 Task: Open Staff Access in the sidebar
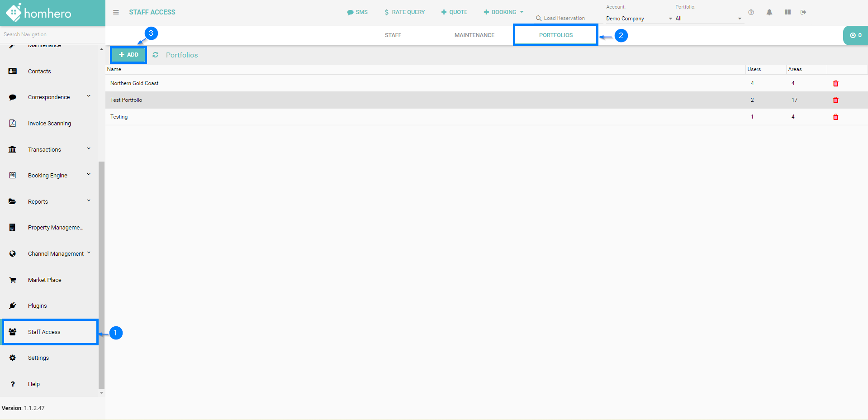(x=44, y=332)
